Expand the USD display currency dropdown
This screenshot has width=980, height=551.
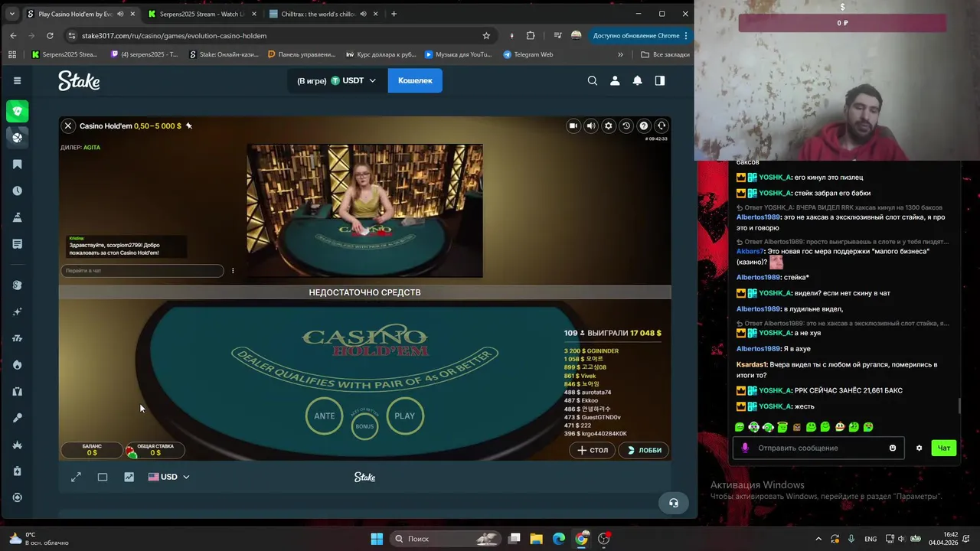point(168,477)
